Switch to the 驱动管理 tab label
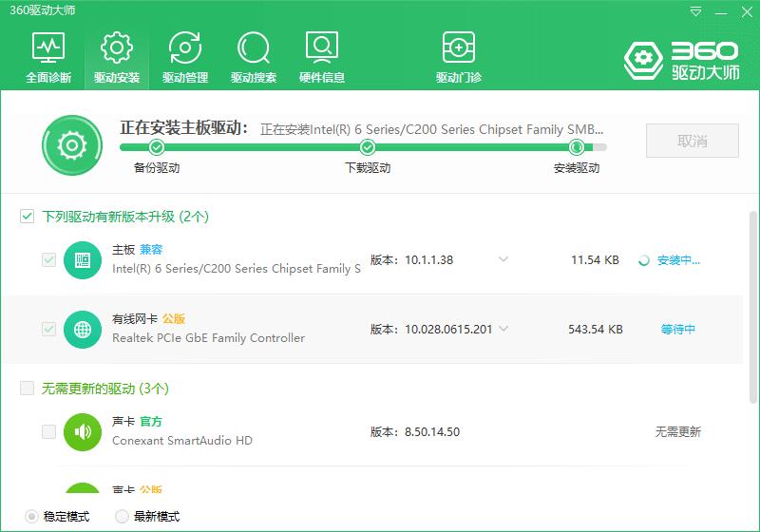Image resolution: width=760 pixels, height=532 pixels. [185, 78]
